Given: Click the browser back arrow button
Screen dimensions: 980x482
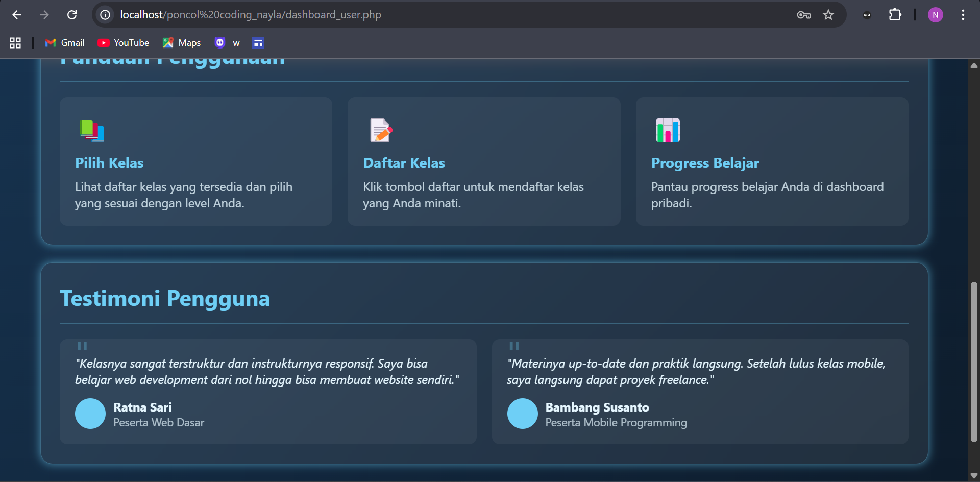Looking at the screenshot, I should (x=17, y=15).
